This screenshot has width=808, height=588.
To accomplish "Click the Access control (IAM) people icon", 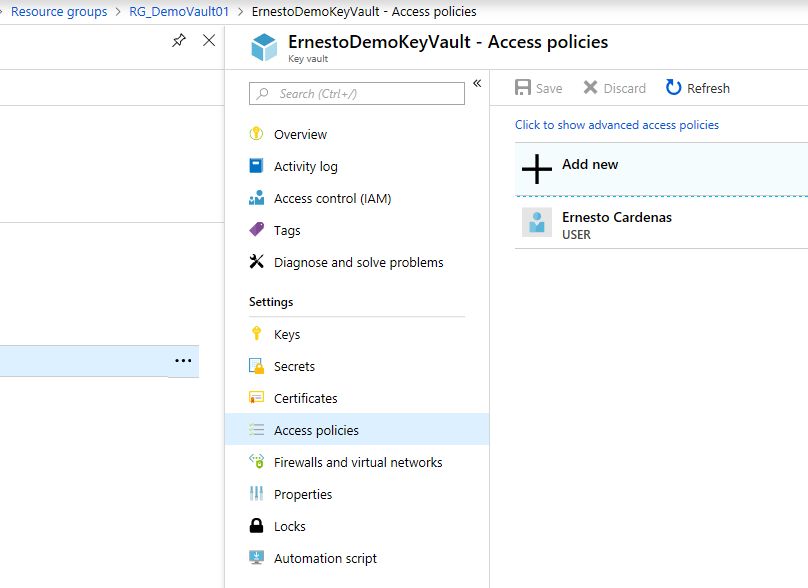I will 256,198.
